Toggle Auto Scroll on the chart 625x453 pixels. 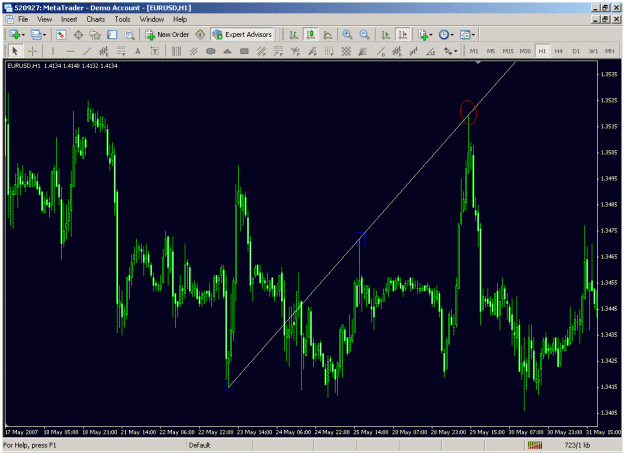(385, 35)
